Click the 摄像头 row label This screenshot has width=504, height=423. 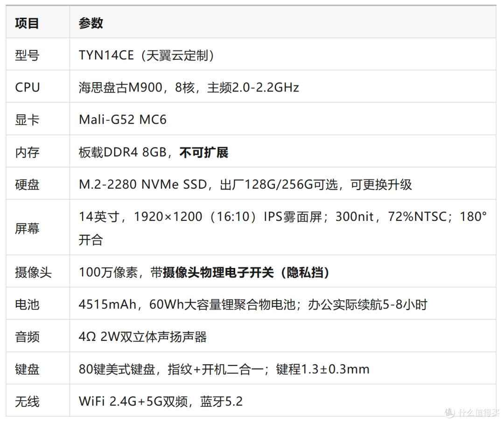coord(33,272)
